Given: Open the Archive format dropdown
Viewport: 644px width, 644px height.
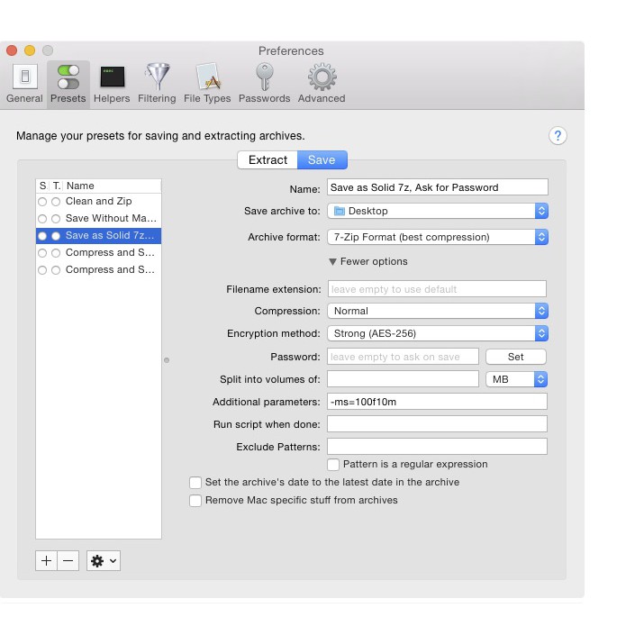Looking at the screenshot, I should pyautogui.click(x=437, y=238).
